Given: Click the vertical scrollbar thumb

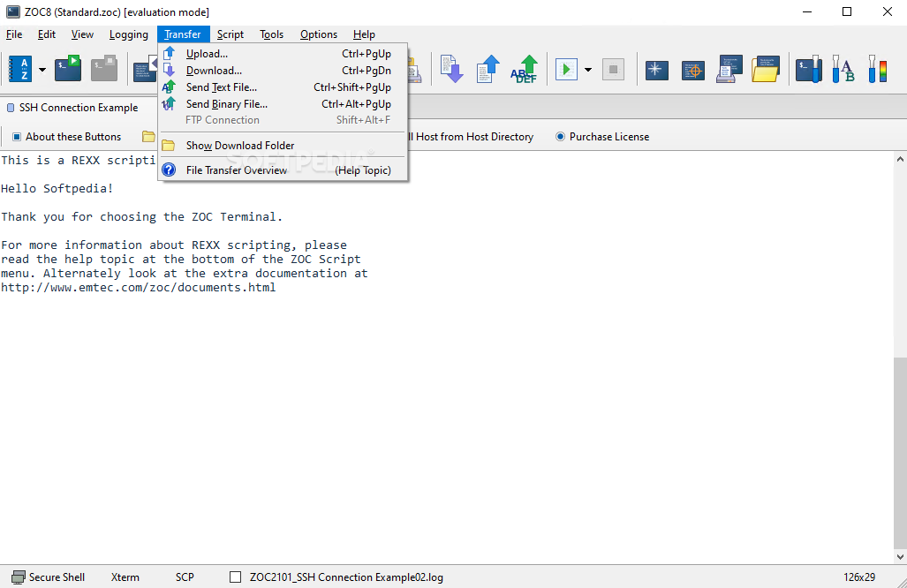Looking at the screenshot, I should [x=900, y=453].
